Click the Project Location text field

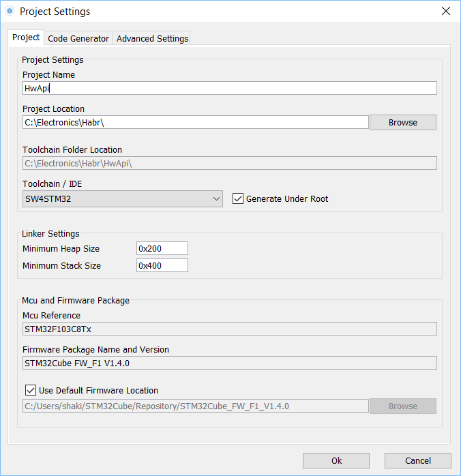coord(195,122)
